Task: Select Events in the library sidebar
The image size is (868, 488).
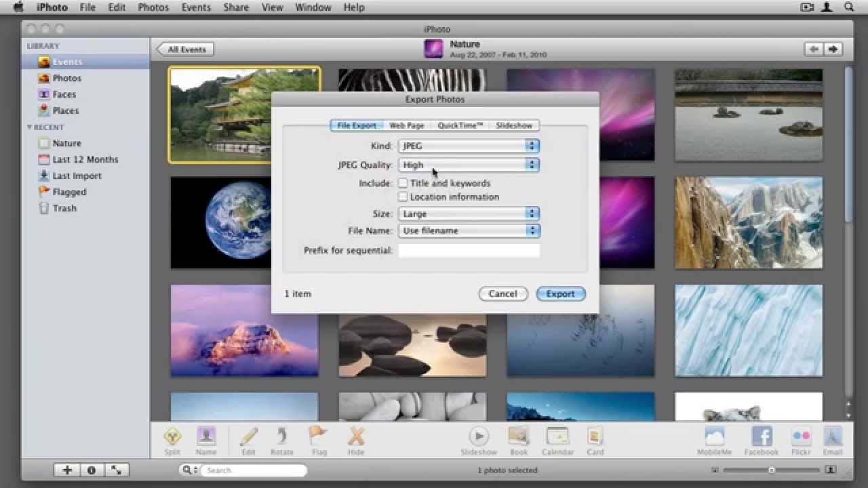Action: [85, 62]
